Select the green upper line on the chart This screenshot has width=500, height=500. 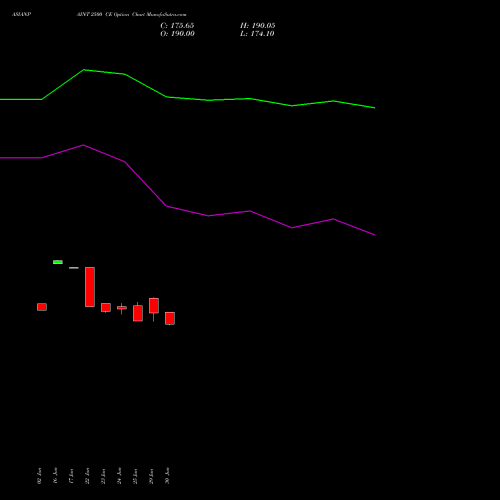click(x=187, y=89)
